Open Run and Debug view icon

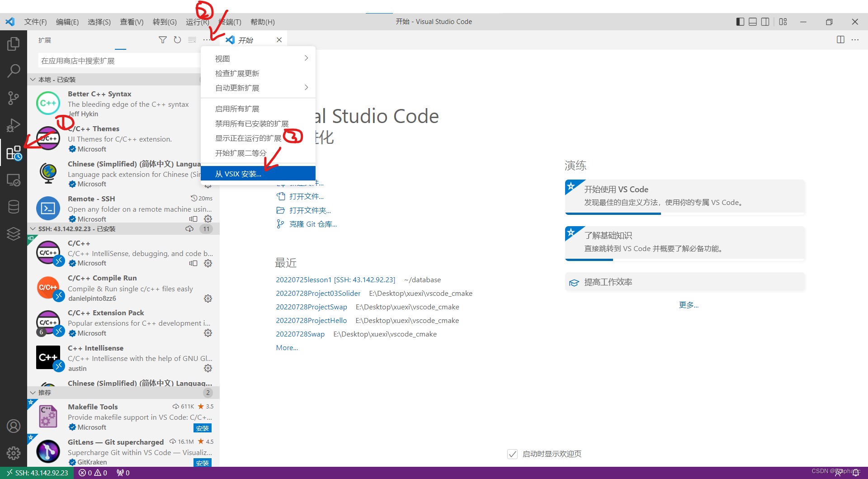tap(14, 125)
